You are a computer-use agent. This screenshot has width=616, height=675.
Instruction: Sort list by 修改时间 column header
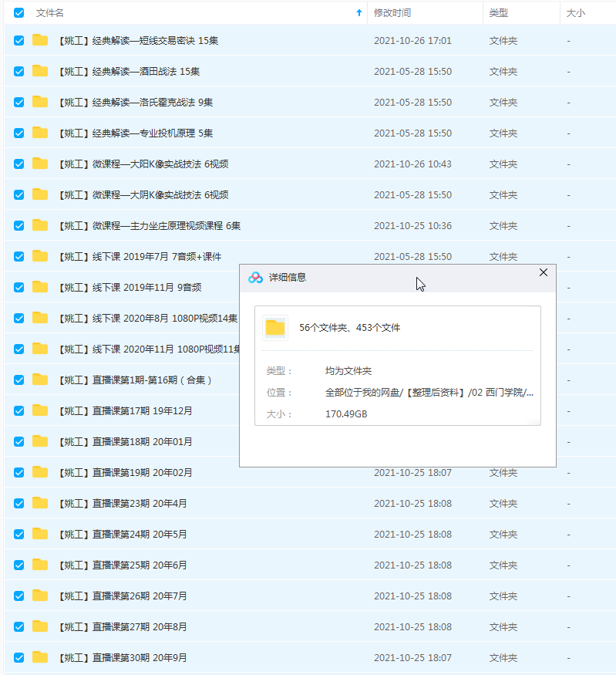click(x=392, y=13)
